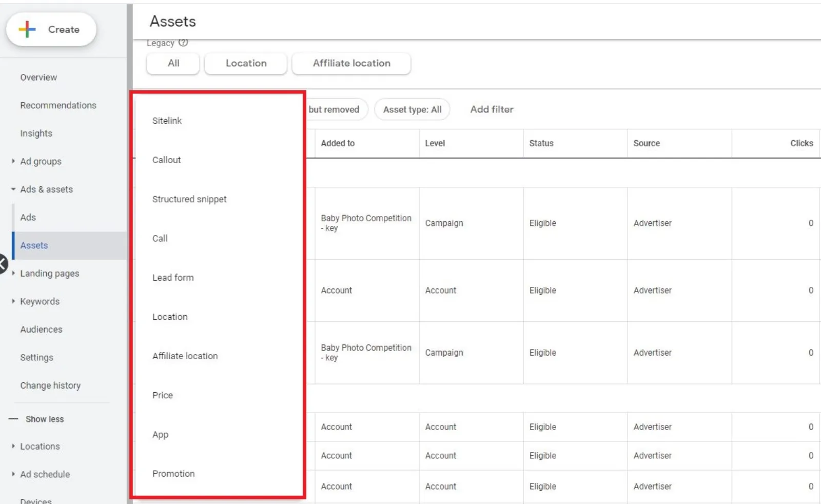The image size is (821, 504).
Task: Open the Overview page
Action: pos(38,77)
